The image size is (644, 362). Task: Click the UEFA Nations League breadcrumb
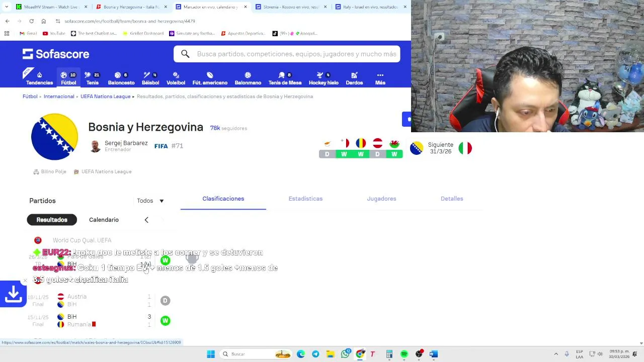[105, 97]
